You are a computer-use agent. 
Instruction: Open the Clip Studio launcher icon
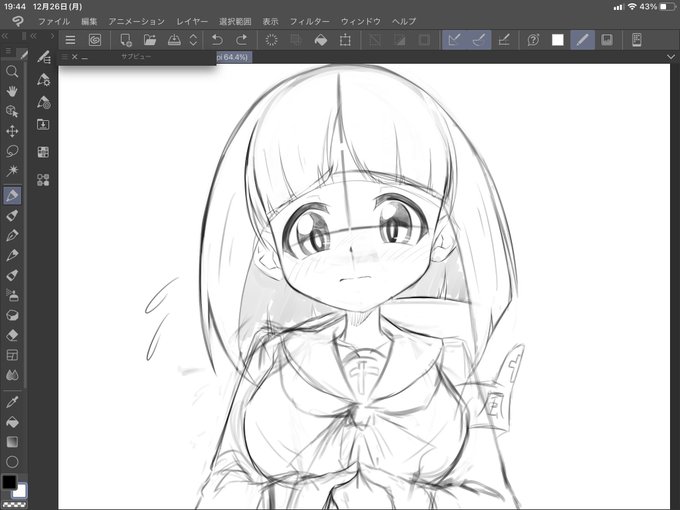click(x=95, y=40)
